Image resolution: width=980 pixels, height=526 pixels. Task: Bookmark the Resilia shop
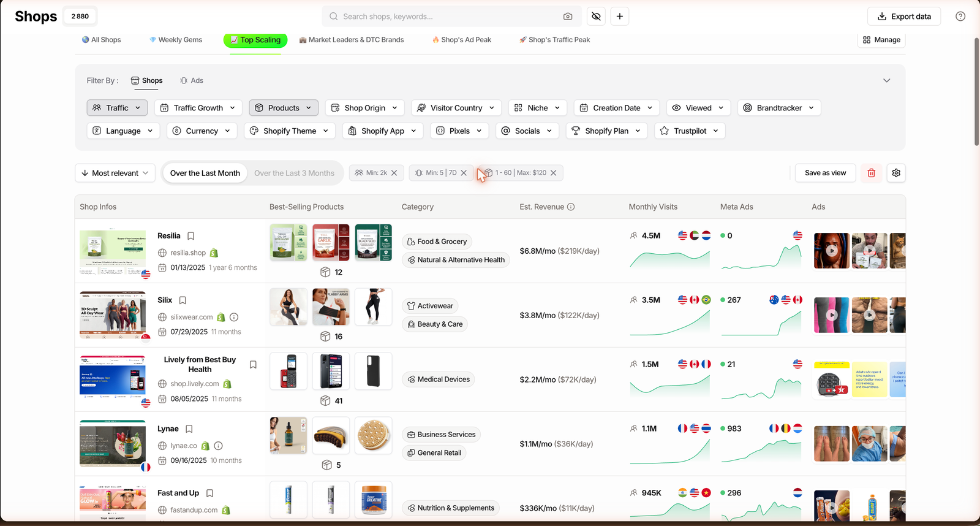coord(191,236)
